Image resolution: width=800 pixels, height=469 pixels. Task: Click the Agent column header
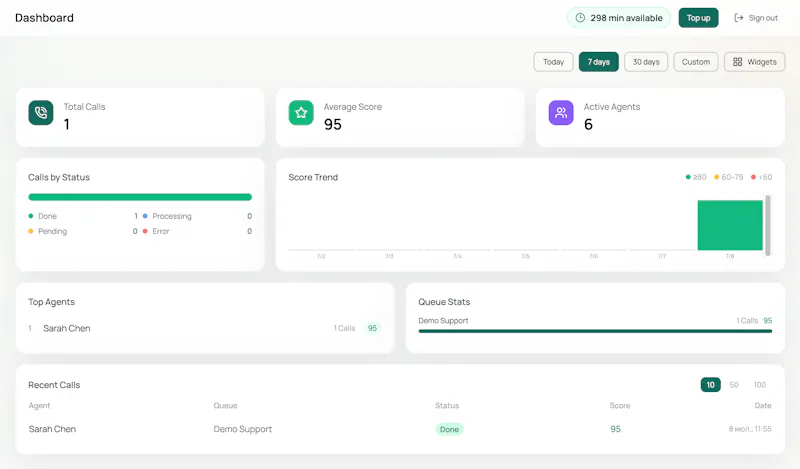[x=39, y=406]
